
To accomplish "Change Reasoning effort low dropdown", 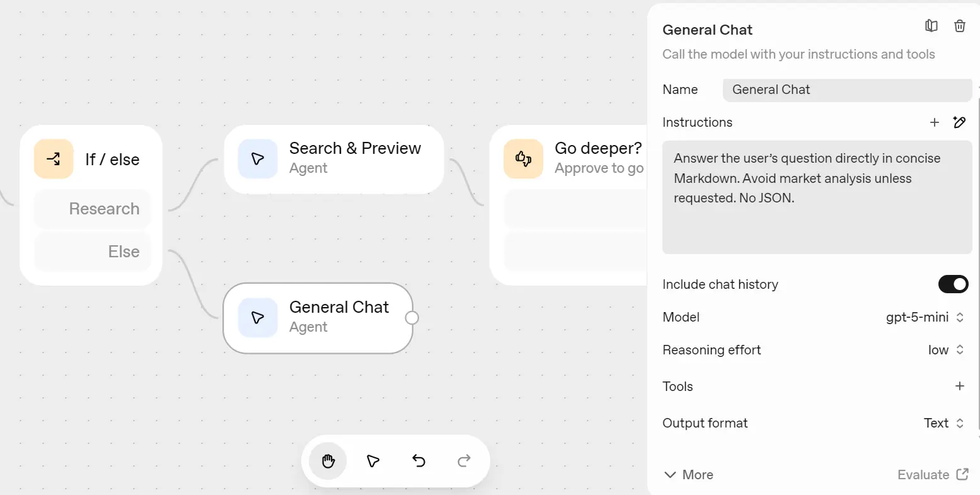I will click(x=945, y=350).
